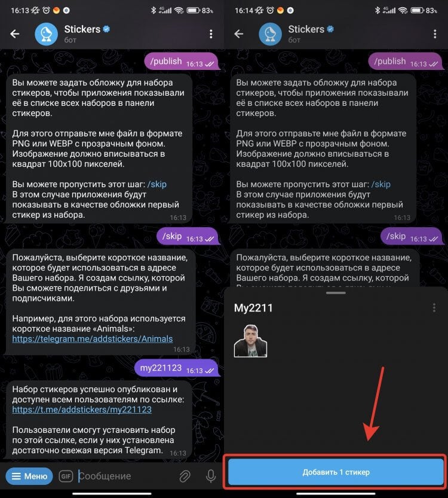Tap the /skip command link in right chat
Viewport: 448px width, 498px height.
pos(381,184)
